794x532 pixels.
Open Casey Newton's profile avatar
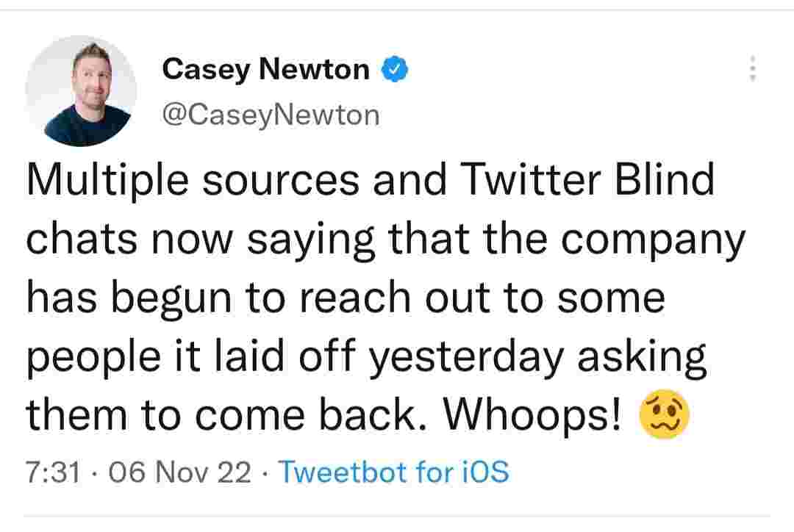point(81,90)
